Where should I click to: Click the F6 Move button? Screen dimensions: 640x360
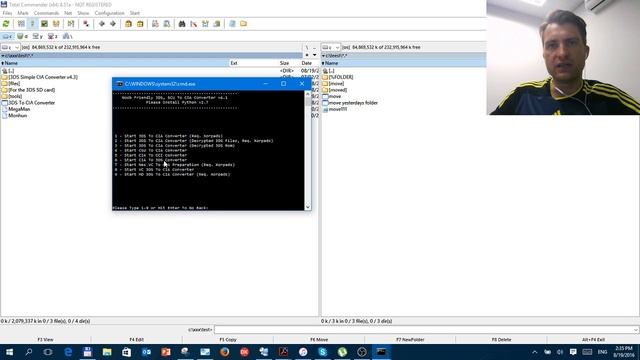click(319, 340)
